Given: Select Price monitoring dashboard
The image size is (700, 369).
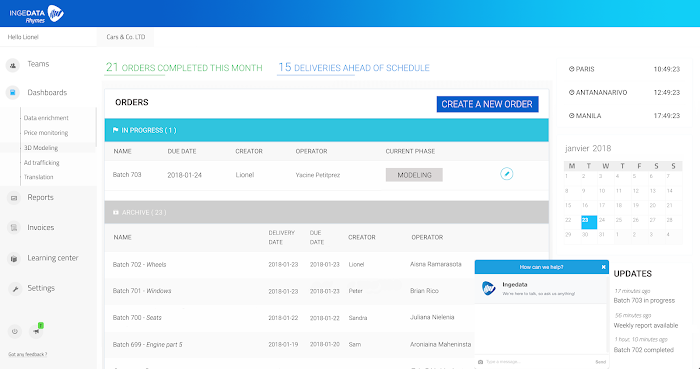Looking at the screenshot, I should tap(46, 133).
